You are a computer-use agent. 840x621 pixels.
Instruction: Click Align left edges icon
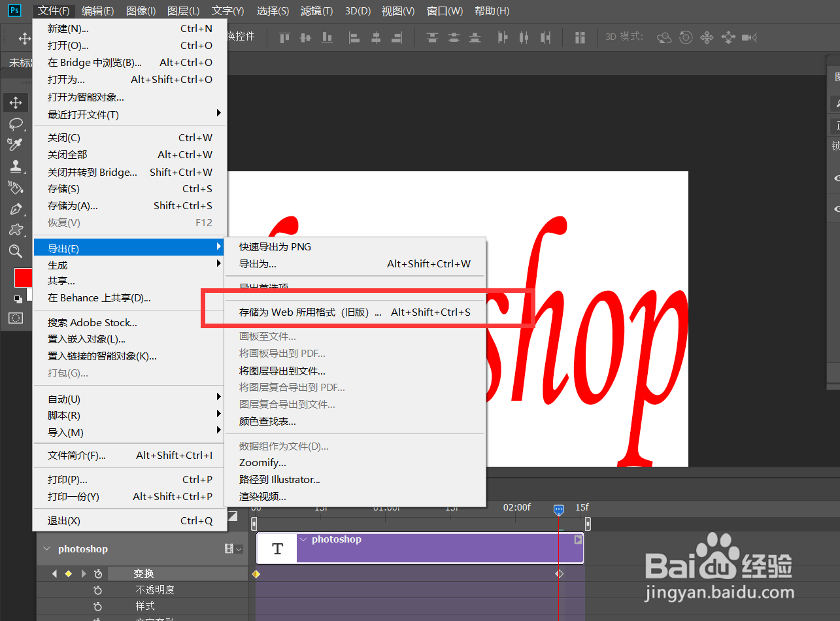[354, 38]
